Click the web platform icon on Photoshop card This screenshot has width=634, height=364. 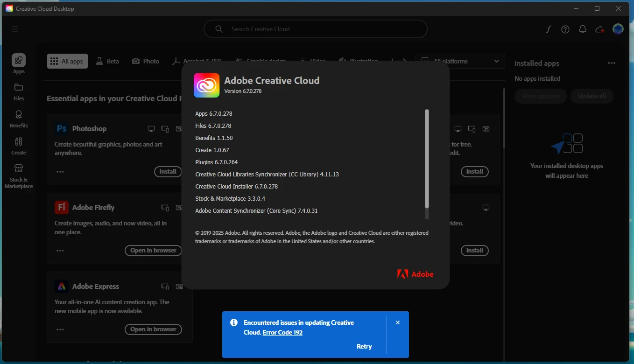(178, 129)
